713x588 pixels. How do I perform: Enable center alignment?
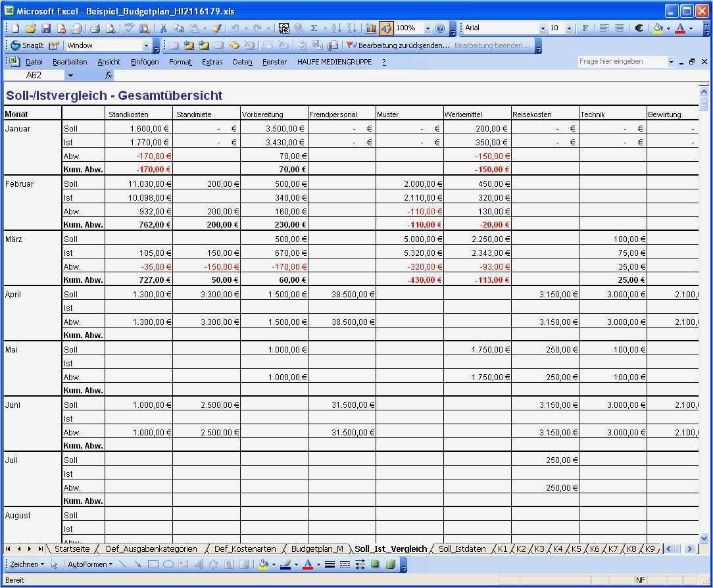(618, 28)
